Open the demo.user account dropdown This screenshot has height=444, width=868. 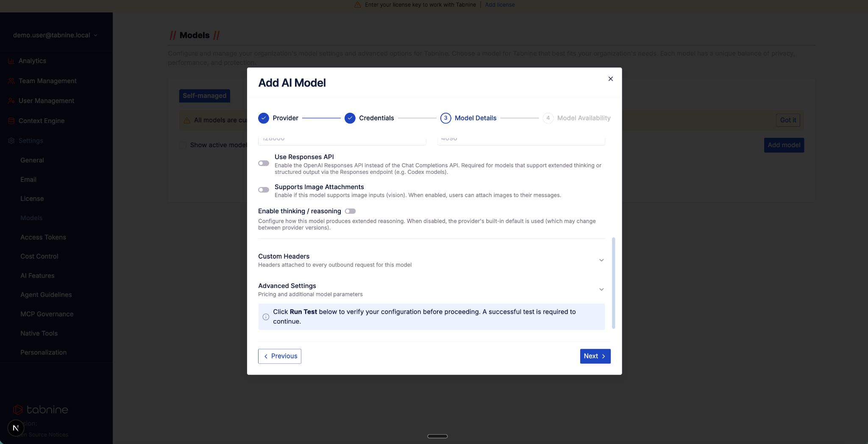[x=56, y=35]
